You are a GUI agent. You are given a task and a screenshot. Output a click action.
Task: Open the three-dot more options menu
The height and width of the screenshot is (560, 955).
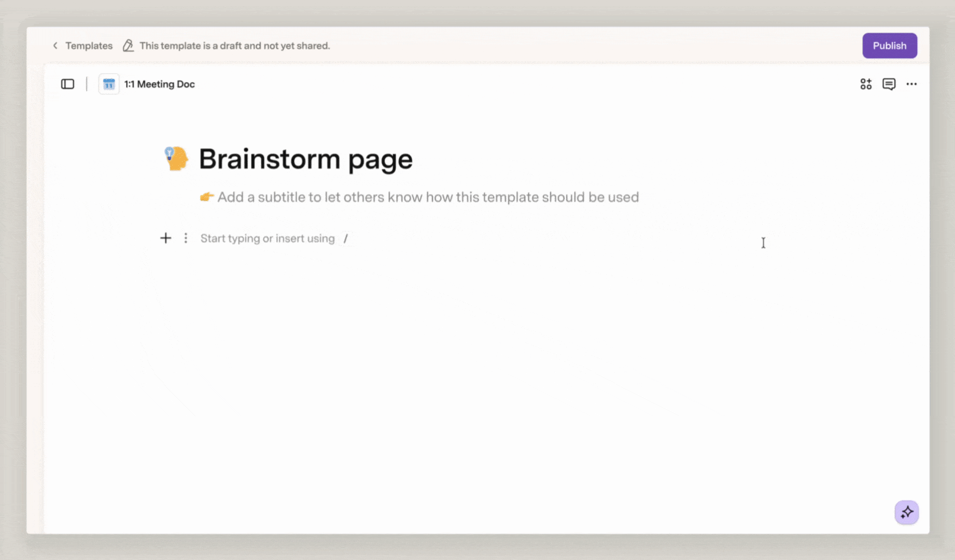click(911, 84)
